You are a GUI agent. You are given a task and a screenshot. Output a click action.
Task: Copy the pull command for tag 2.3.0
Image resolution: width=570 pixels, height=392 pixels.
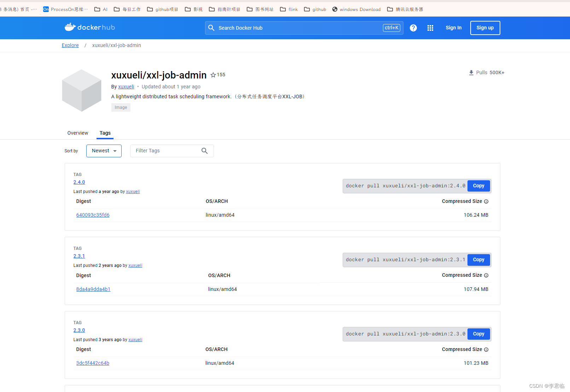point(478,334)
